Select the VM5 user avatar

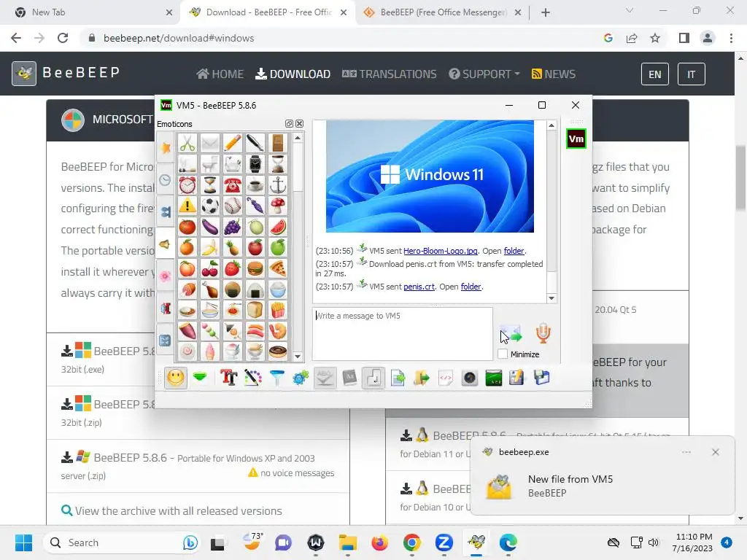click(x=576, y=139)
